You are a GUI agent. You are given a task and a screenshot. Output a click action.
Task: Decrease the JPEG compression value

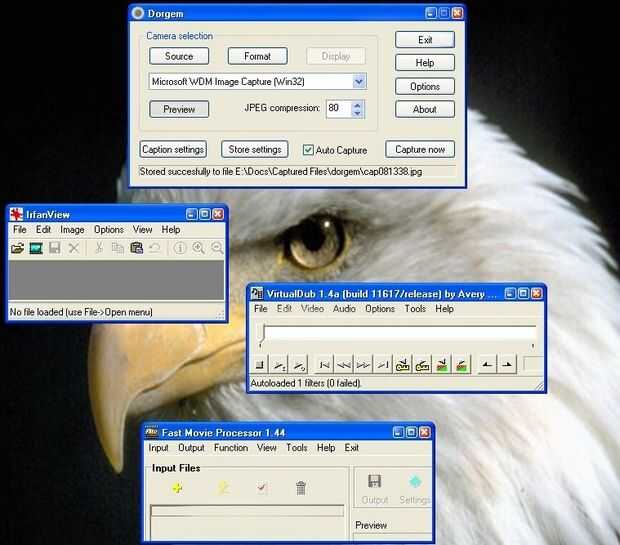click(357, 114)
